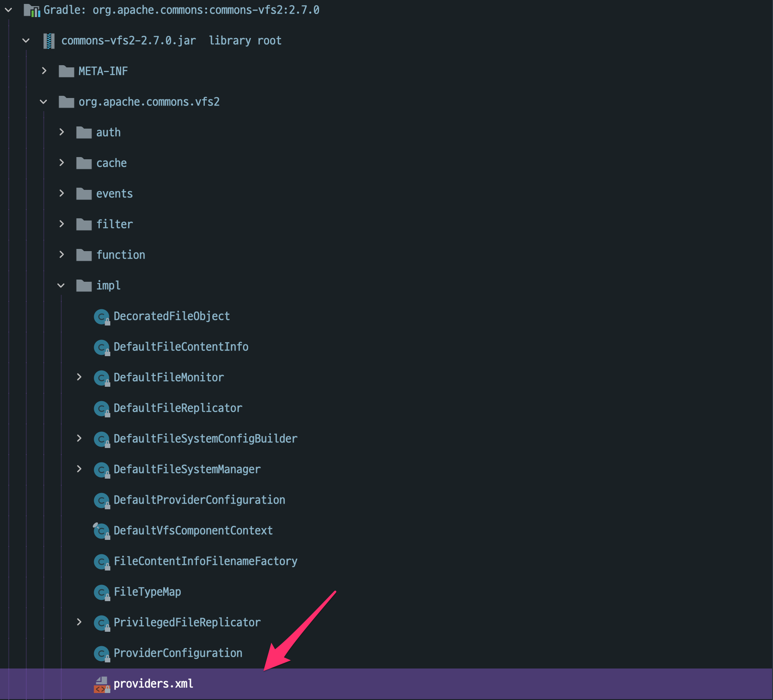Viewport: 773px width, 700px height.
Task: Select the 'function' package label
Action: click(120, 255)
